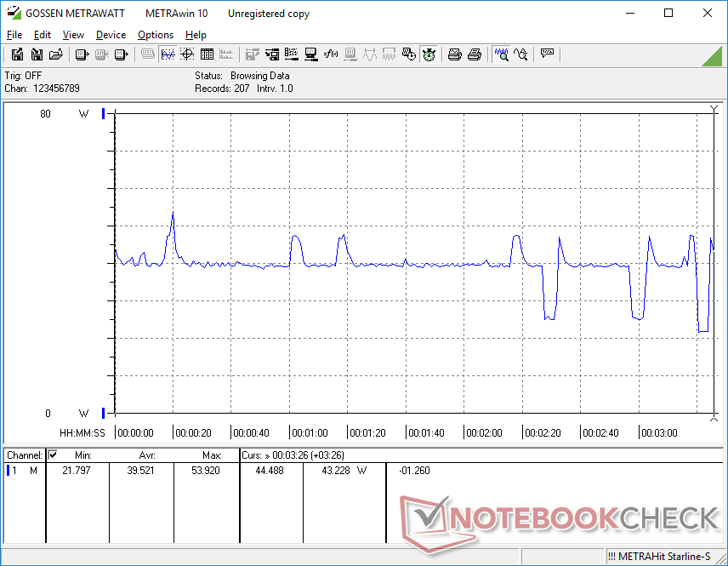This screenshot has height=566, width=728.
Task: Select the XY crosshair plot icon
Action: click(187, 54)
